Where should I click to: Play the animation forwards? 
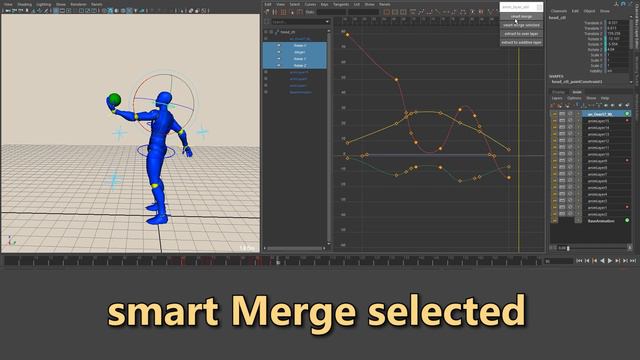610,260
